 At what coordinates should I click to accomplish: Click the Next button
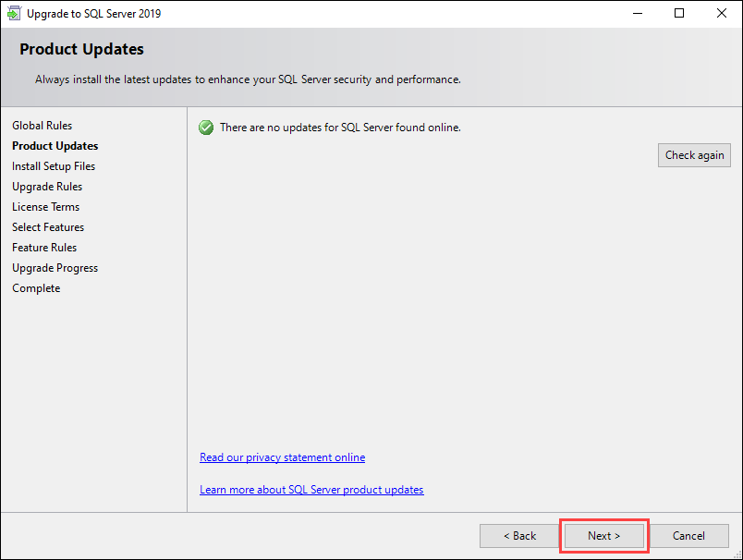[603, 536]
